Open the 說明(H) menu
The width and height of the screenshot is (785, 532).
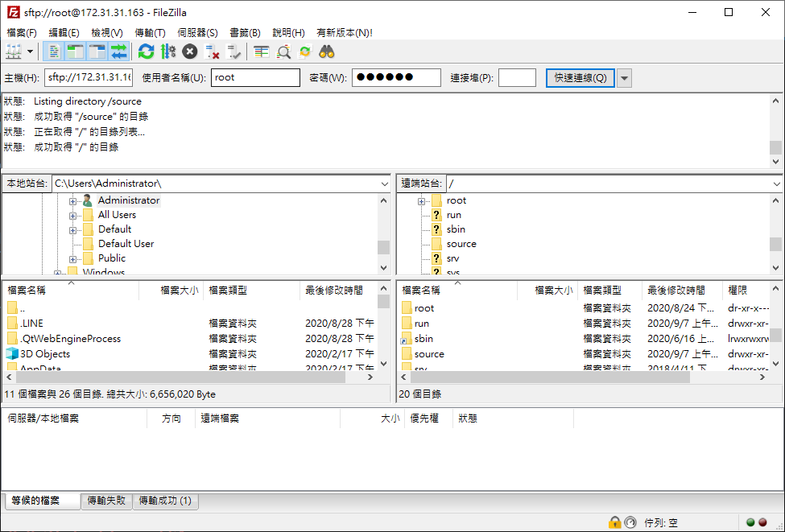(x=288, y=32)
